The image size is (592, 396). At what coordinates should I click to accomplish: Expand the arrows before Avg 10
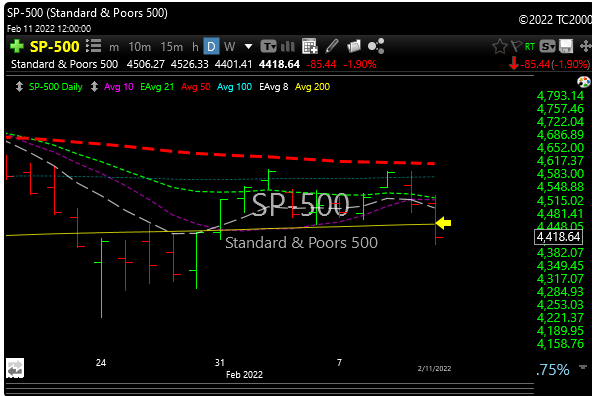pos(94,87)
